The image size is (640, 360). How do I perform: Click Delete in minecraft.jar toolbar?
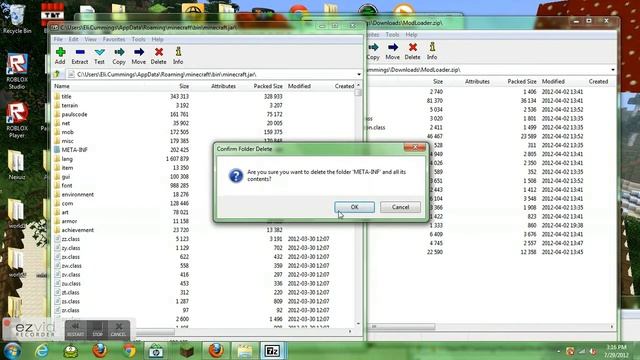tap(158, 56)
